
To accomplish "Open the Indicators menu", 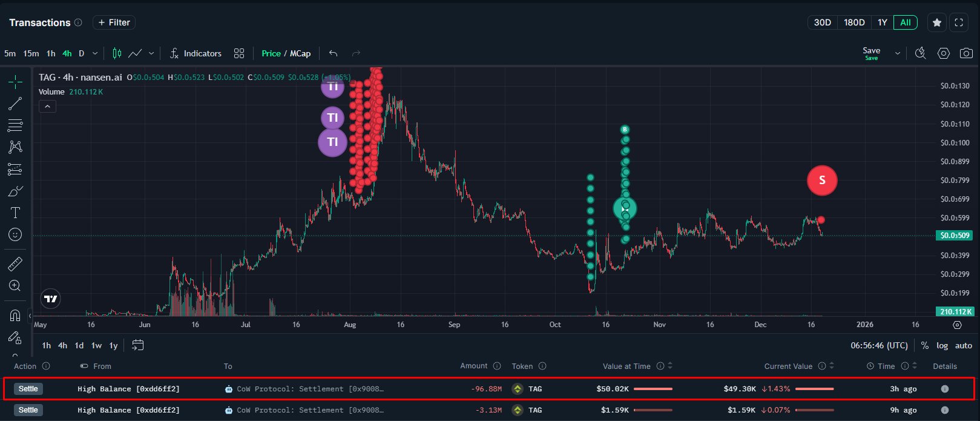I will point(196,53).
